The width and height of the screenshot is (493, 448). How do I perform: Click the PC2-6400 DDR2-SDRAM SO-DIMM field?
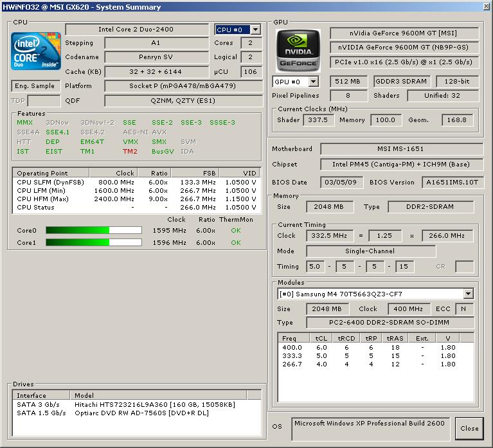click(x=390, y=323)
